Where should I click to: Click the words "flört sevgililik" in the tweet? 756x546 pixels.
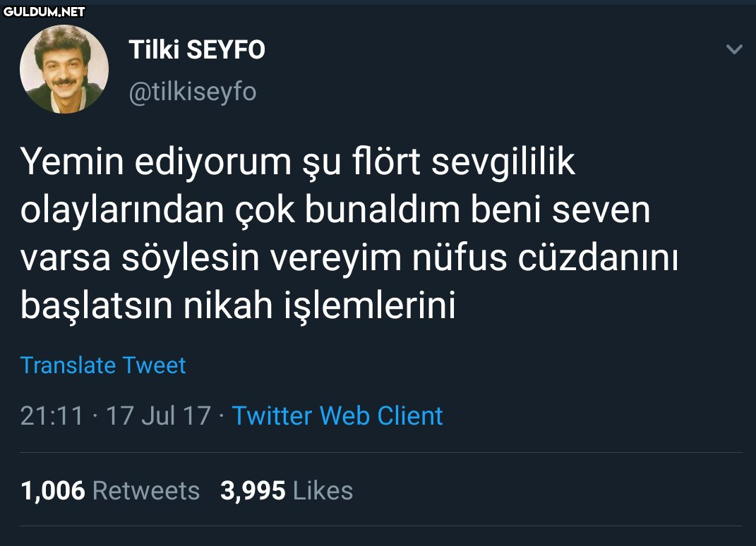(463, 163)
